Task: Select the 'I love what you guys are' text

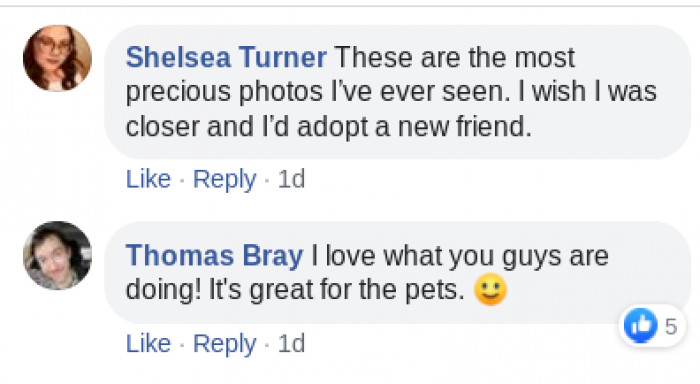Action: click(x=459, y=257)
